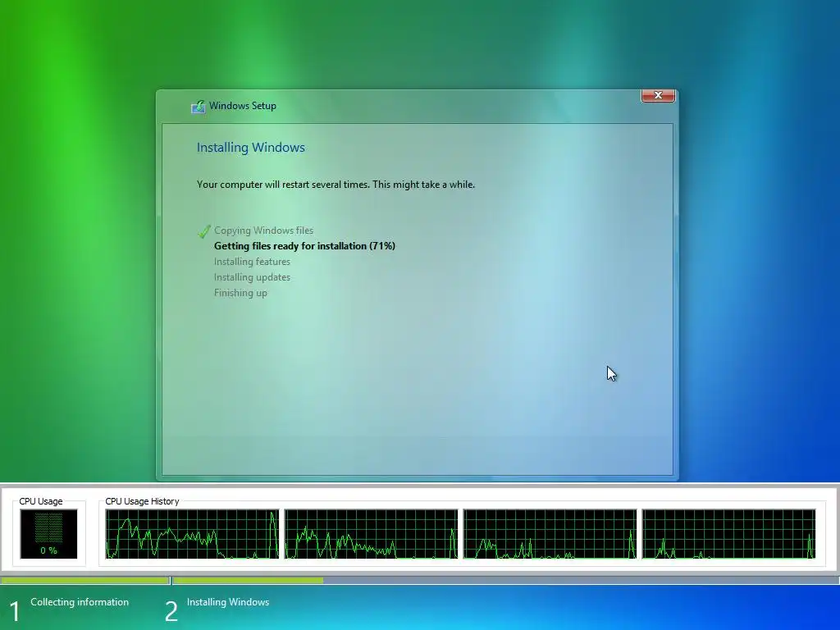This screenshot has width=840, height=630.
Task: Click the Windows Setup title bar icon
Action: [199, 106]
